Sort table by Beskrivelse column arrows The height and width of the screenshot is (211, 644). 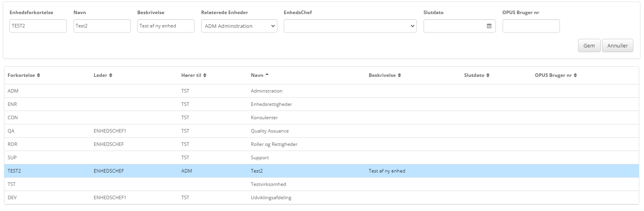point(399,75)
